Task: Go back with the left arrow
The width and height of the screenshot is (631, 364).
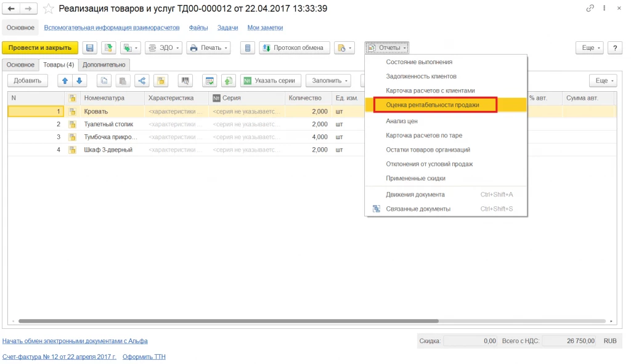Action: pos(11,9)
